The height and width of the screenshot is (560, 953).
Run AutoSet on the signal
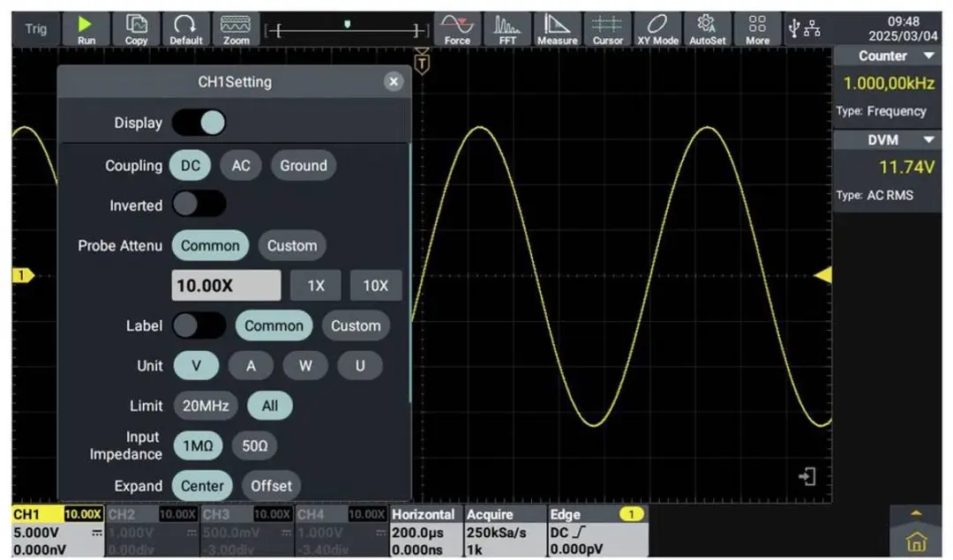click(x=708, y=29)
